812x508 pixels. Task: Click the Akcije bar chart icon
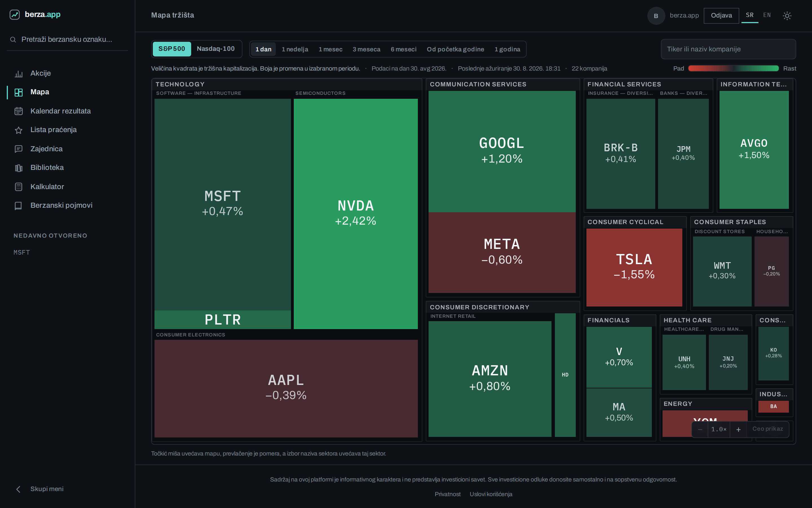(x=19, y=74)
